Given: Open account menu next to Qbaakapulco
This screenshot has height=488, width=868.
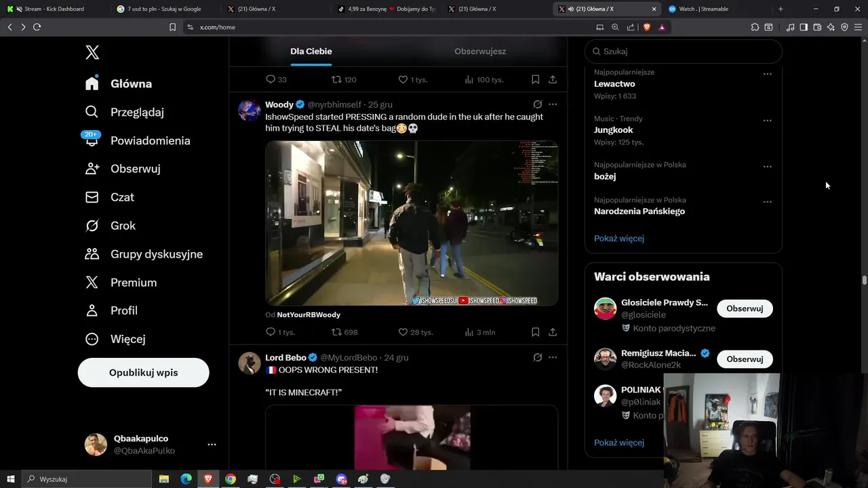Looking at the screenshot, I should click(212, 445).
